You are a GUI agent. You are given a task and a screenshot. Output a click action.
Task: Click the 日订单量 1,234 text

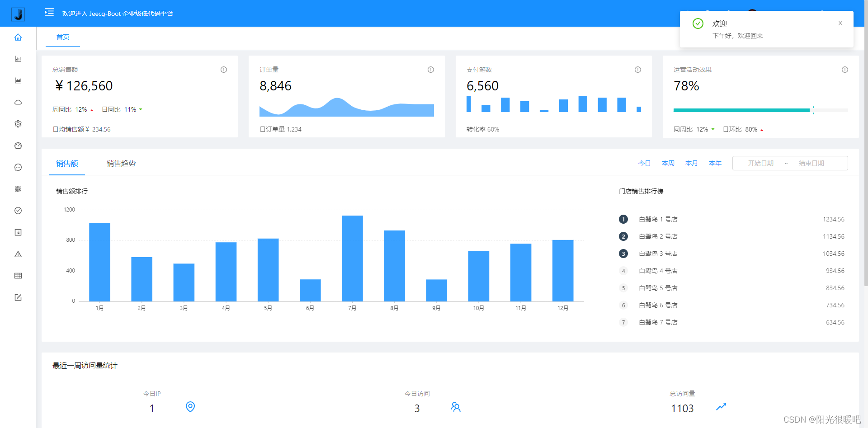[280, 129]
